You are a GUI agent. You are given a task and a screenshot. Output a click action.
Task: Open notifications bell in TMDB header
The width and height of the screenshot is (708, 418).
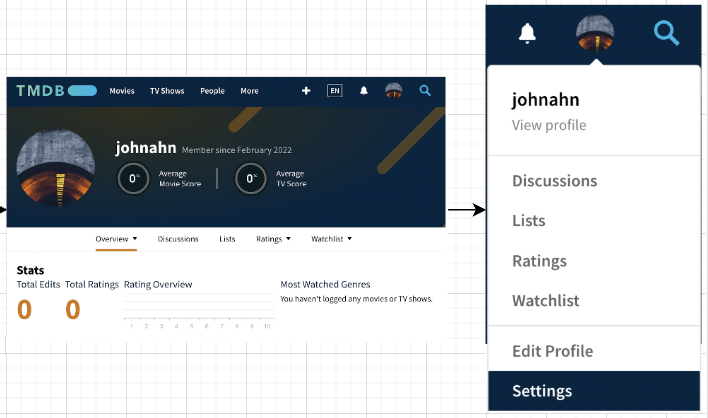pyautogui.click(x=364, y=91)
